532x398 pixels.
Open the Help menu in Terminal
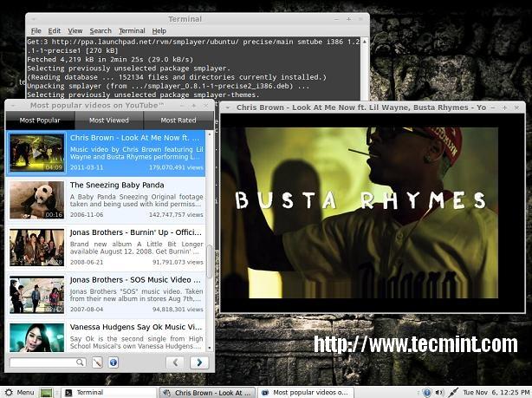[x=159, y=31]
